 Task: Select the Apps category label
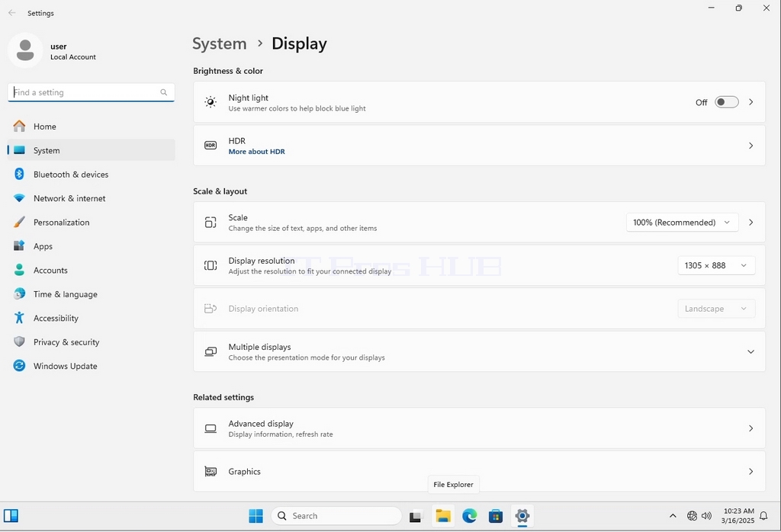(43, 246)
